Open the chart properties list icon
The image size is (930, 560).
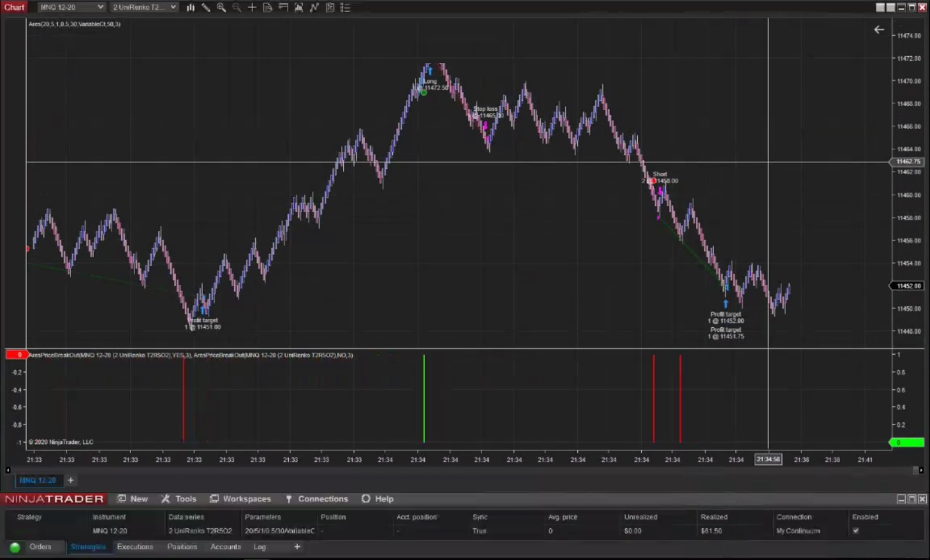[346, 7]
